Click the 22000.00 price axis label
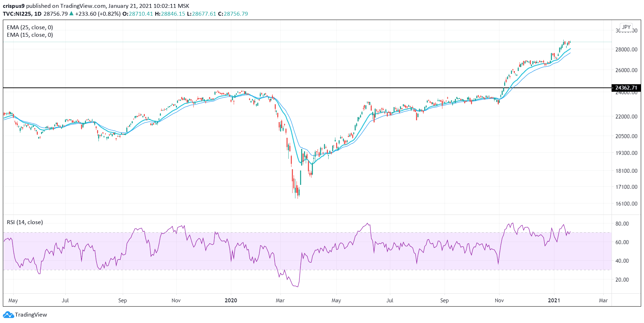The image size is (644, 323). point(627,116)
